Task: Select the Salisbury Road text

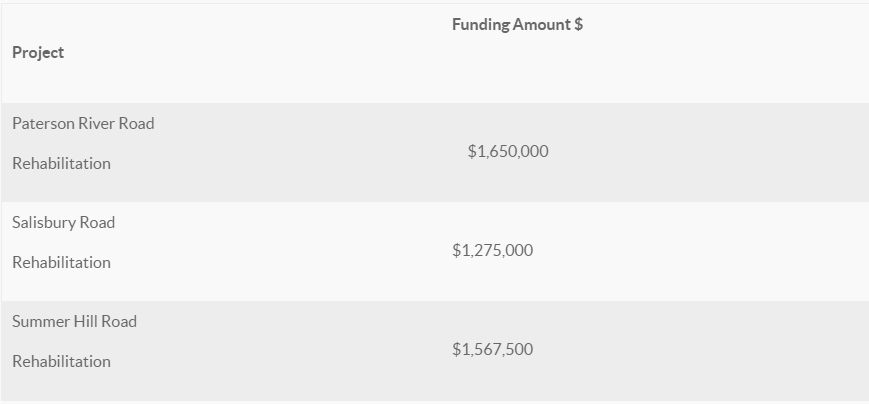Action: pyautogui.click(x=64, y=222)
